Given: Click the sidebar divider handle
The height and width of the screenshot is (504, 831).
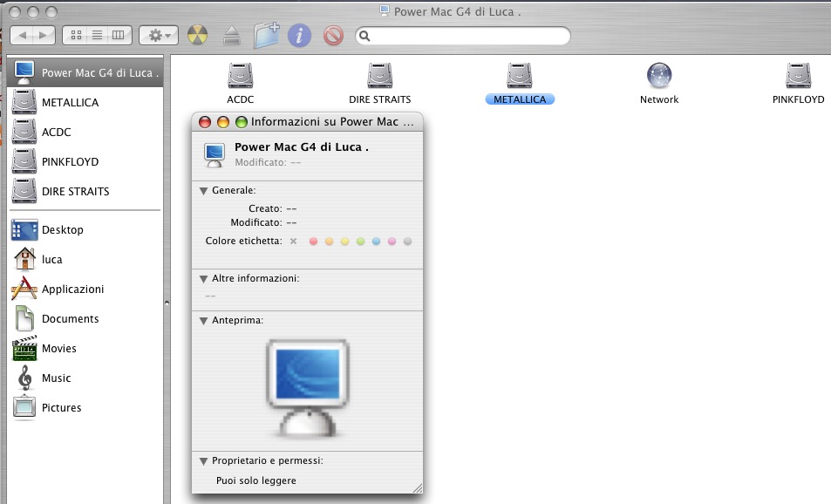Looking at the screenshot, I should [x=167, y=303].
